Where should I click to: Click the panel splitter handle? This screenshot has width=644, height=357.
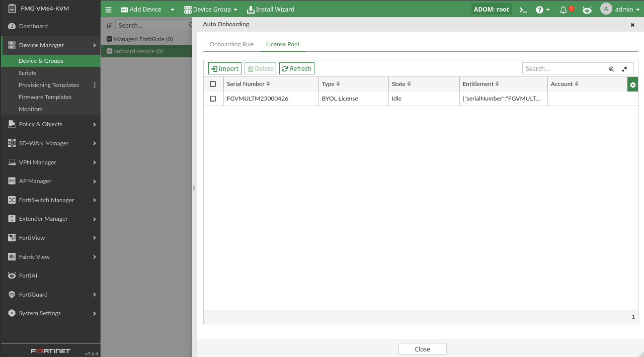coord(194,188)
